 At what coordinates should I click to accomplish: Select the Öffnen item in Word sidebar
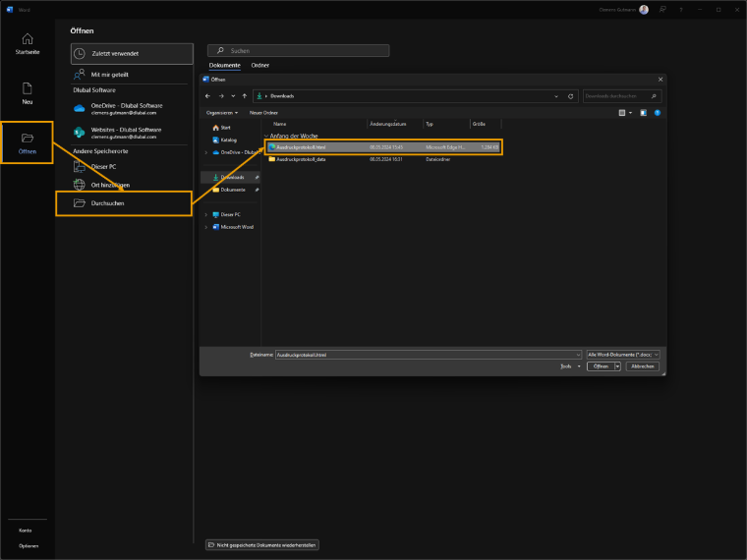28,142
